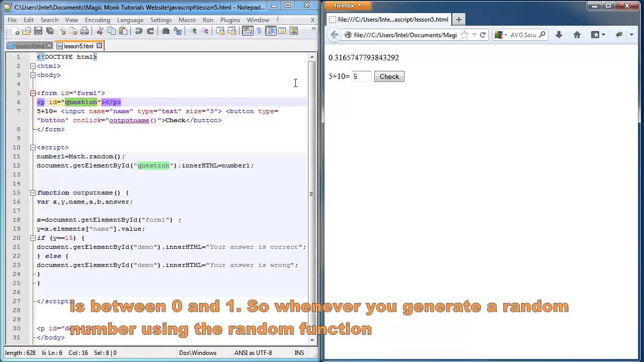Open the View menu
Viewport: 644px width, 362px height.
point(71,20)
